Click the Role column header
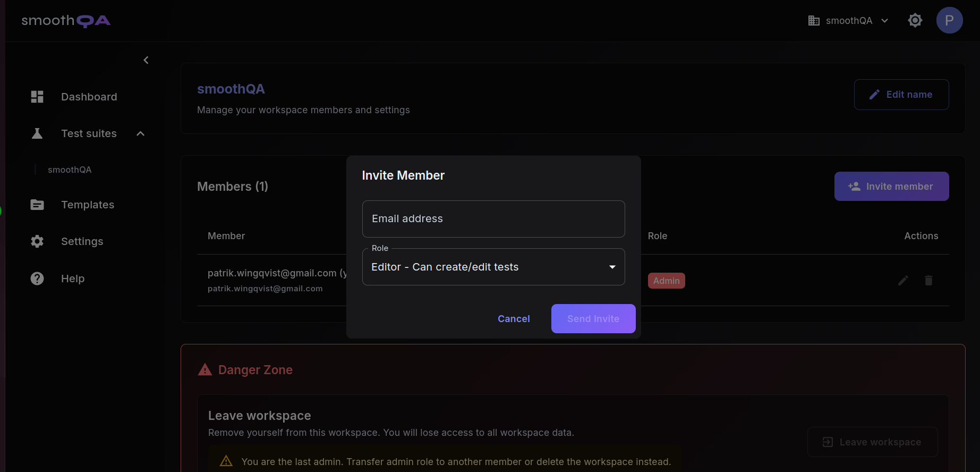The image size is (980, 472). (x=658, y=236)
